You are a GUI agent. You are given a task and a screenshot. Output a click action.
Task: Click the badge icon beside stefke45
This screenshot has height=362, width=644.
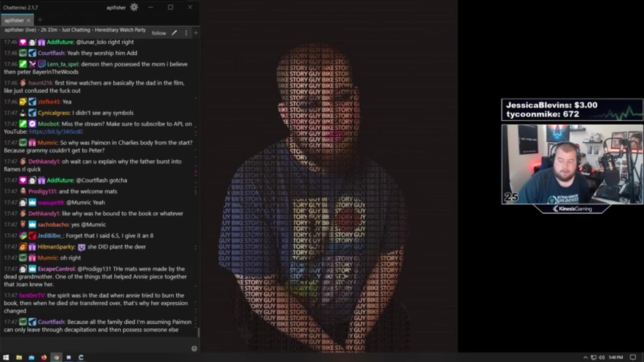(23, 102)
